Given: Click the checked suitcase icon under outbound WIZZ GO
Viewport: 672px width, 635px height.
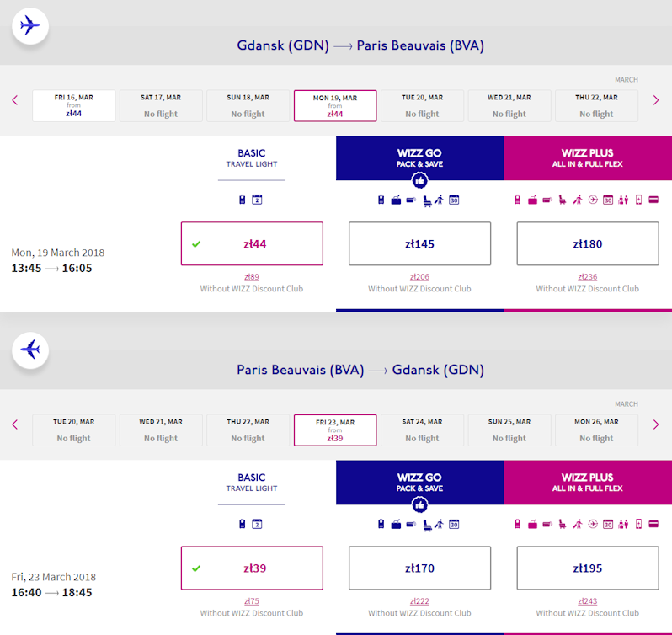Looking at the screenshot, I should pyautogui.click(x=396, y=200).
